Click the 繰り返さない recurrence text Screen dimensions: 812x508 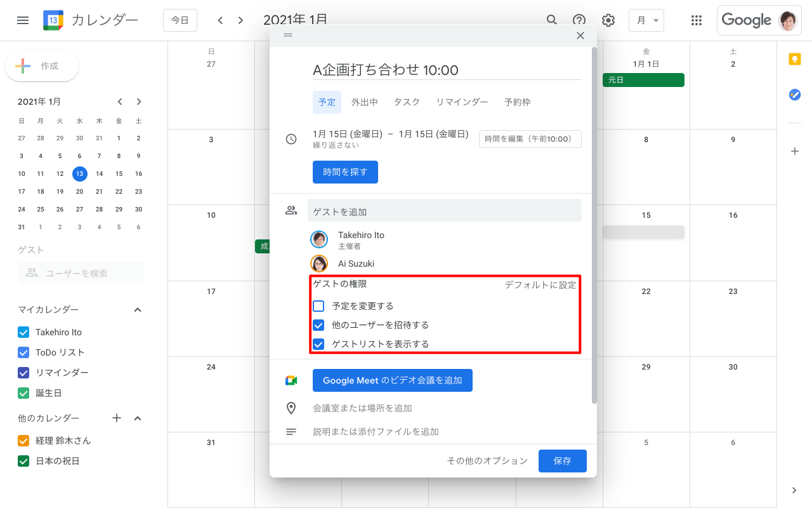pyautogui.click(x=336, y=145)
